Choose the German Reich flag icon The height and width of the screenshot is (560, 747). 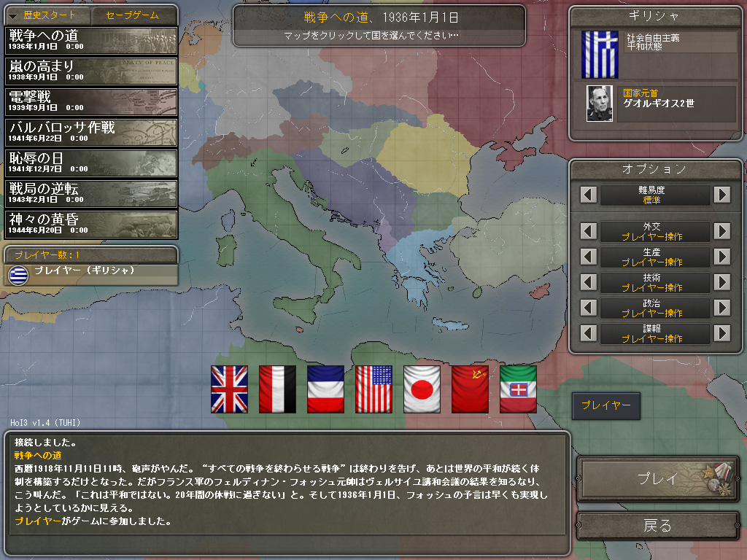277,389
